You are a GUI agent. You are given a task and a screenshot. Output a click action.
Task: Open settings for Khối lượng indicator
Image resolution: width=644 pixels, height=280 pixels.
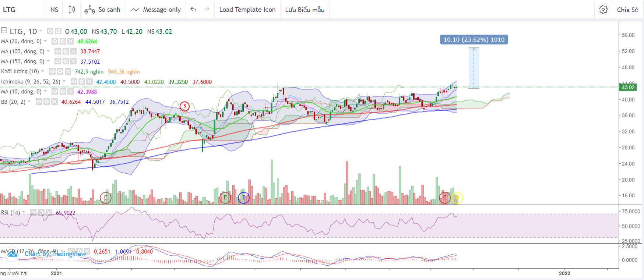click(60, 72)
